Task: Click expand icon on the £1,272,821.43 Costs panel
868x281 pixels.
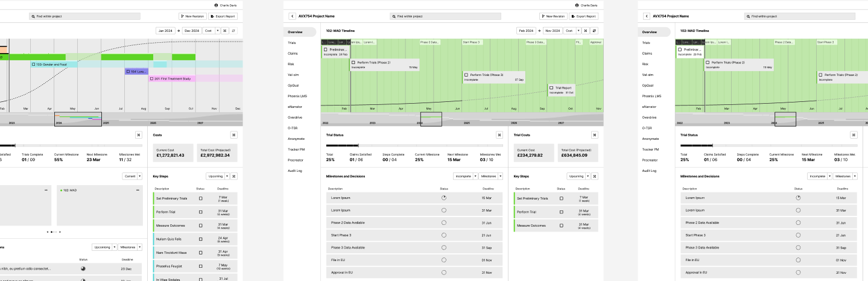Action: [x=233, y=135]
